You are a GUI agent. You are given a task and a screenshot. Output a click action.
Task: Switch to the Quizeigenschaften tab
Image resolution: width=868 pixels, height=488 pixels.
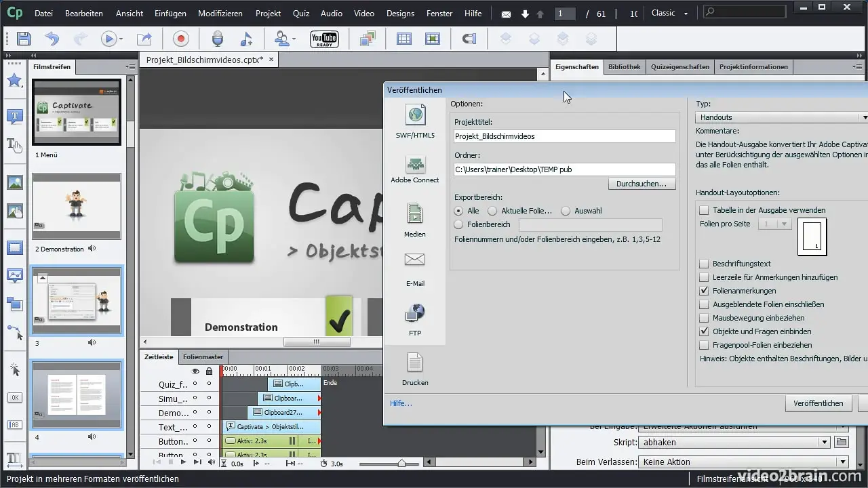[x=680, y=66]
